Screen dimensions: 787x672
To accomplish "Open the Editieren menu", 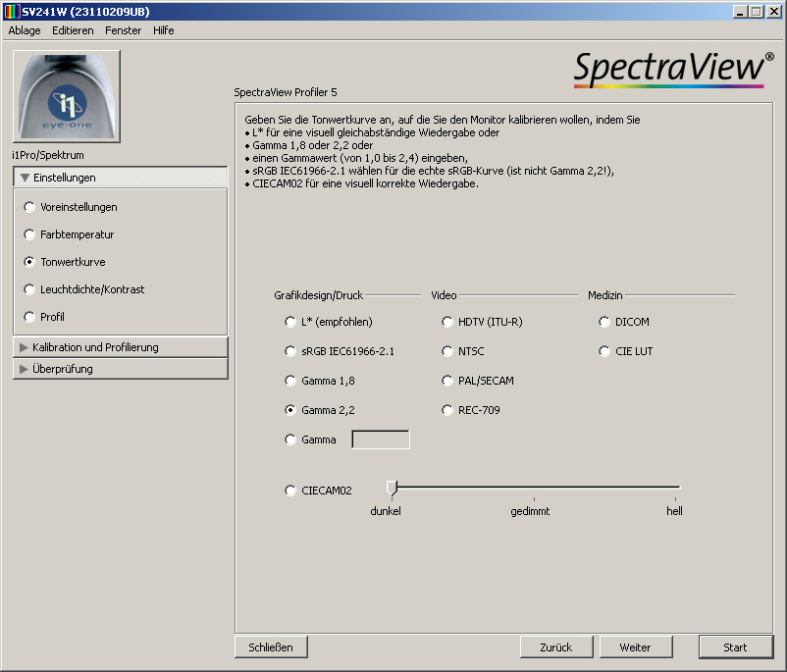I will click(x=73, y=30).
